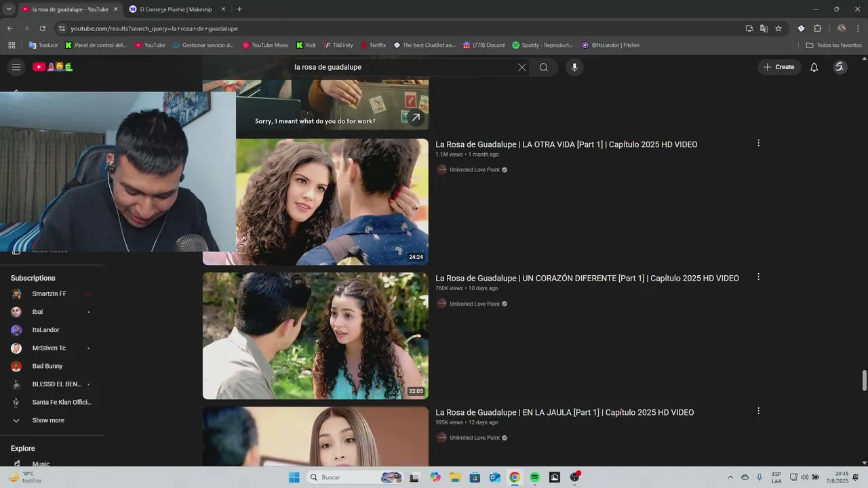The height and width of the screenshot is (488, 868).
Task: Open EN LA JAULA video title link
Action: coord(564,412)
